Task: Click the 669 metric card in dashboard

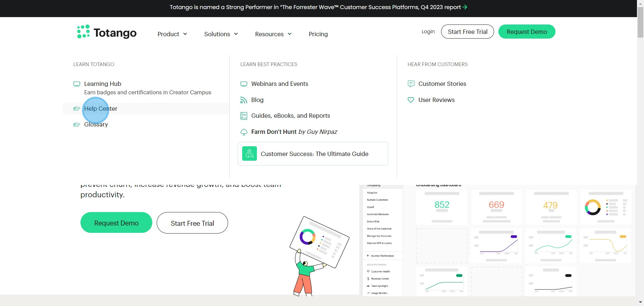Action: click(496, 207)
